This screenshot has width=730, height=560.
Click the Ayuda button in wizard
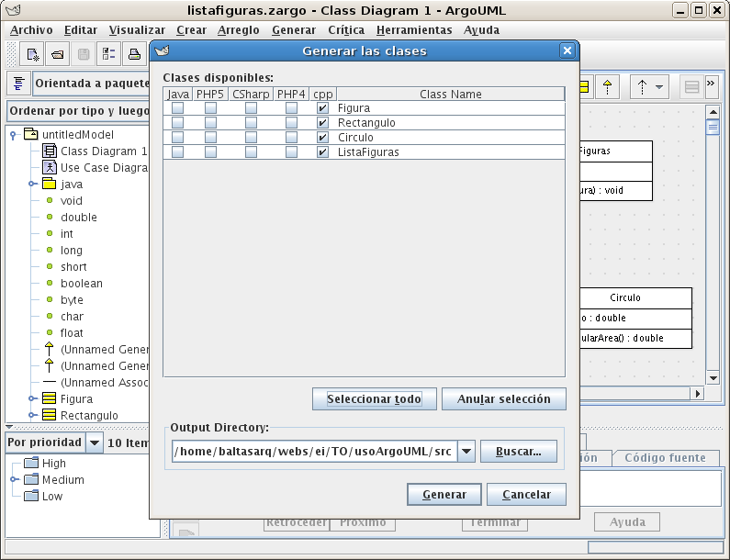(627, 521)
